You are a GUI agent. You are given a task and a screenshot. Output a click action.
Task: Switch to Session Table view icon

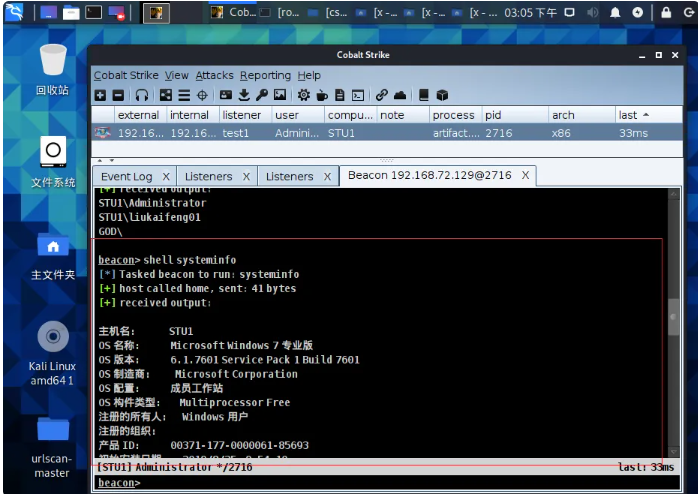[184, 95]
